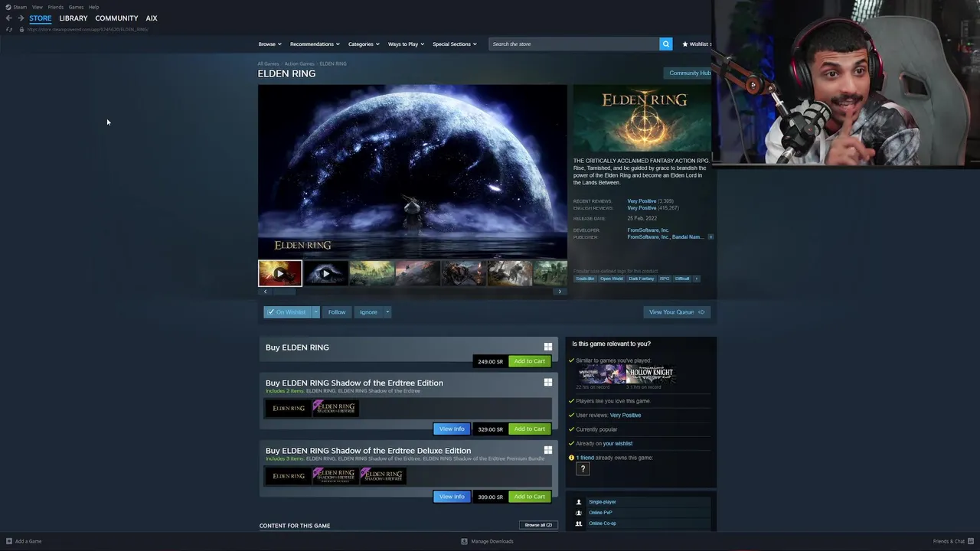Screen dimensions: 980x551
Task: Open Browse all (2) content
Action: pos(538,525)
